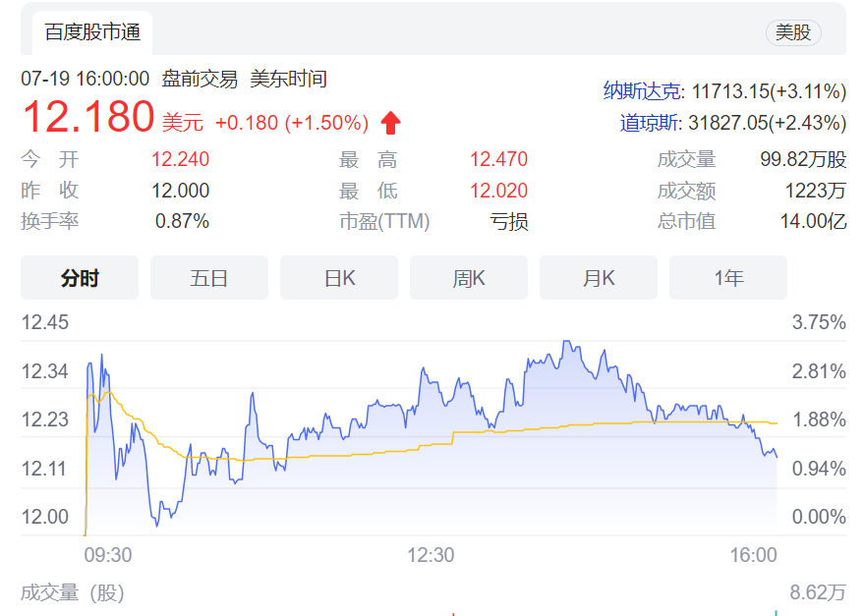Show the 周K candlestick view
The width and height of the screenshot is (864, 616).
[469, 278]
